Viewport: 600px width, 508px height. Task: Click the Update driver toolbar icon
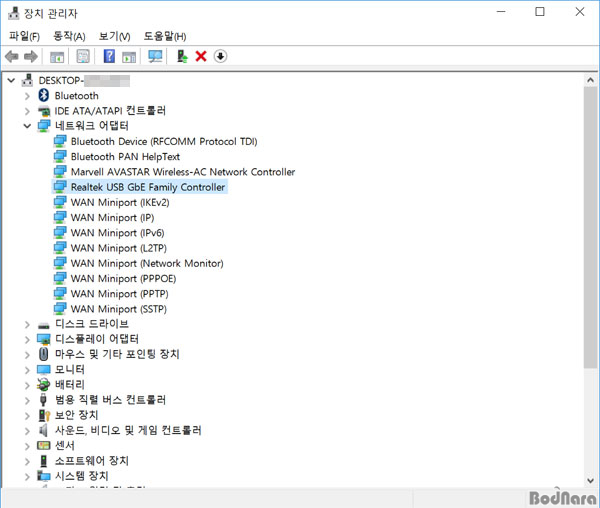[182, 57]
